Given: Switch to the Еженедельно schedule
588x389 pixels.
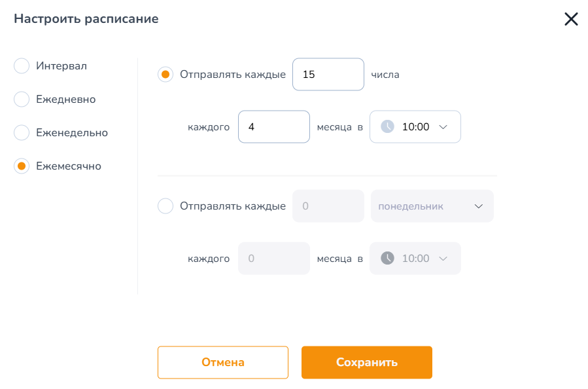Looking at the screenshot, I should click(22, 132).
